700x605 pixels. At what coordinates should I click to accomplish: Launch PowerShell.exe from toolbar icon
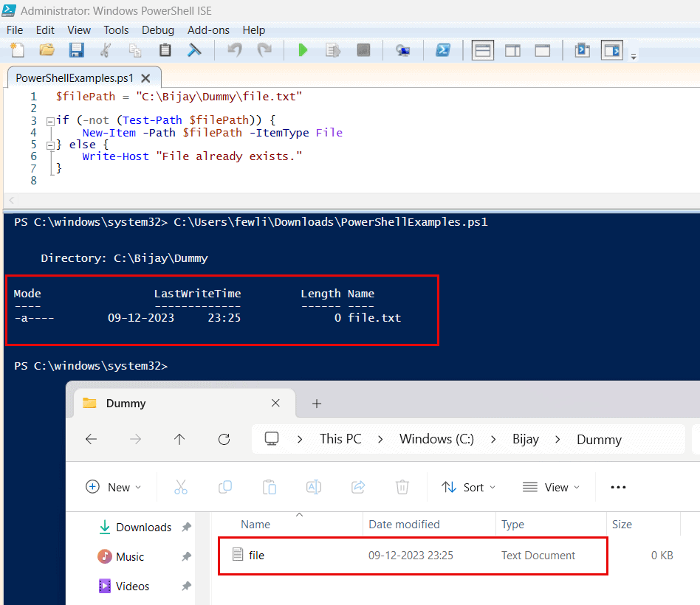pyautogui.click(x=444, y=49)
